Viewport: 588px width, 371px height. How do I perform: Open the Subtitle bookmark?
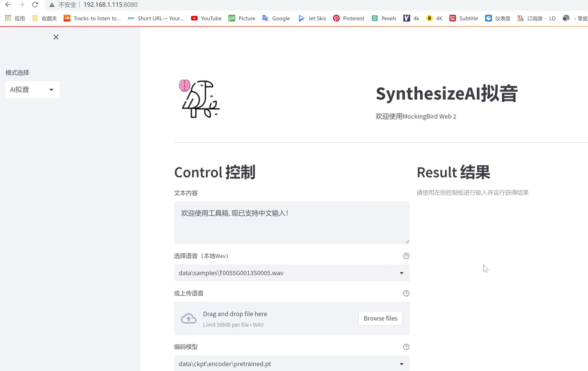pyautogui.click(x=464, y=18)
